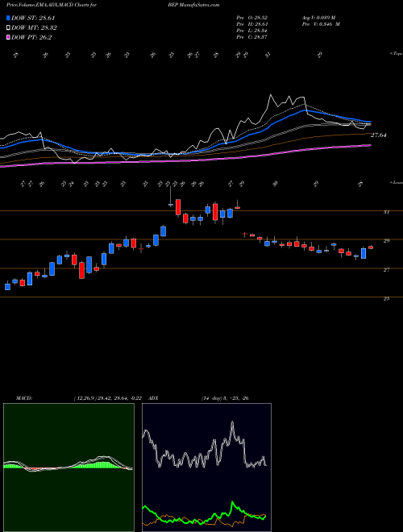Viewport: 403px width, 532px height.
Task: Click the 25 price axis label
Action: [386, 298]
